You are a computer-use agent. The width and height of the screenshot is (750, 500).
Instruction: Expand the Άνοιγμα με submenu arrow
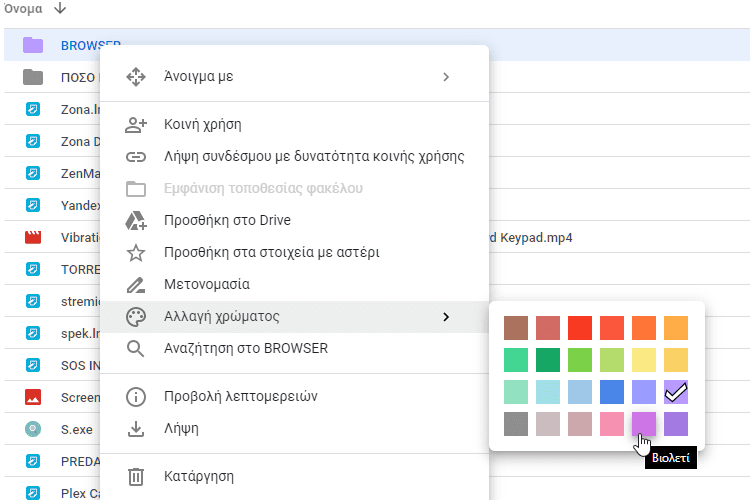(x=446, y=77)
